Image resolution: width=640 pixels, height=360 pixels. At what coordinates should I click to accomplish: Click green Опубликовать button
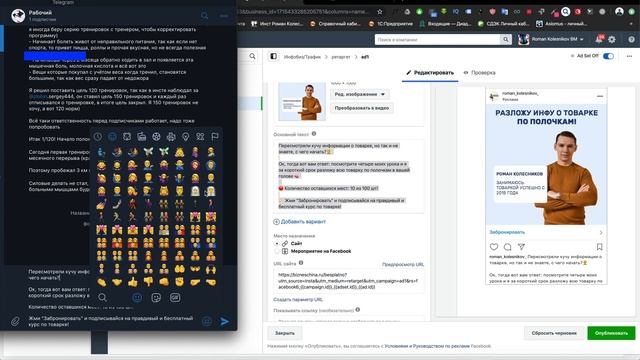click(x=611, y=333)
